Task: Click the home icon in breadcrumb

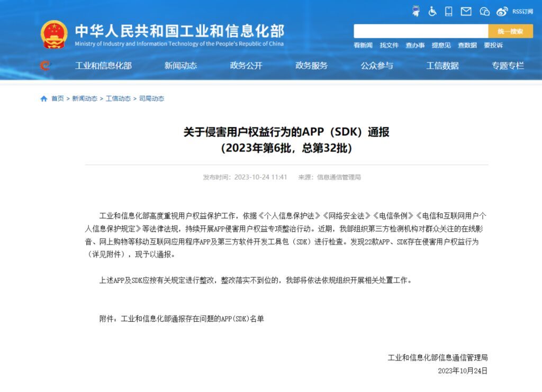Action: (x=44, y=99)
